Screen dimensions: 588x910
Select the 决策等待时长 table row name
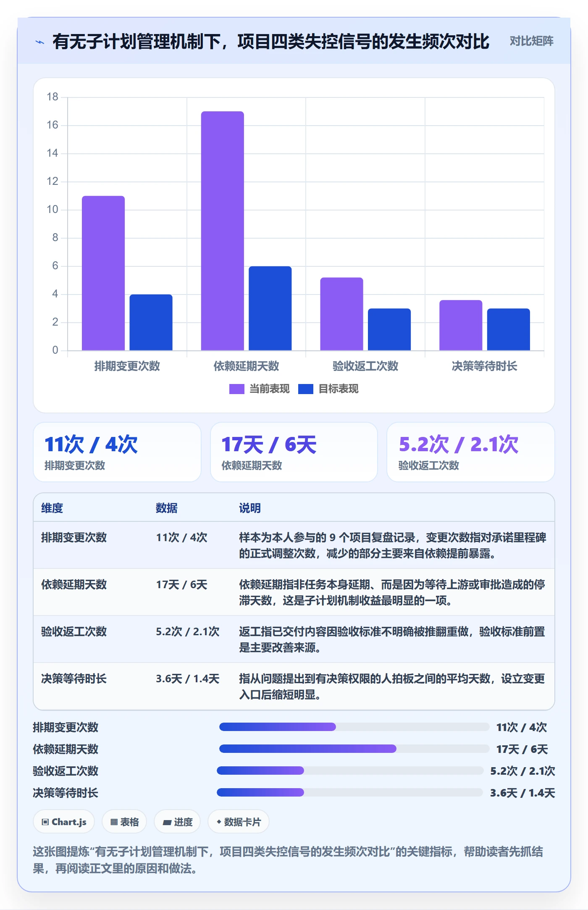74,679
